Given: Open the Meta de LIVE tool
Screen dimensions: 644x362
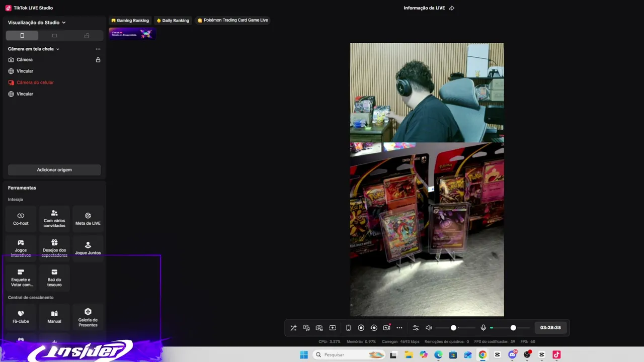Looking at the screenshot, I should tap(88, 219).
